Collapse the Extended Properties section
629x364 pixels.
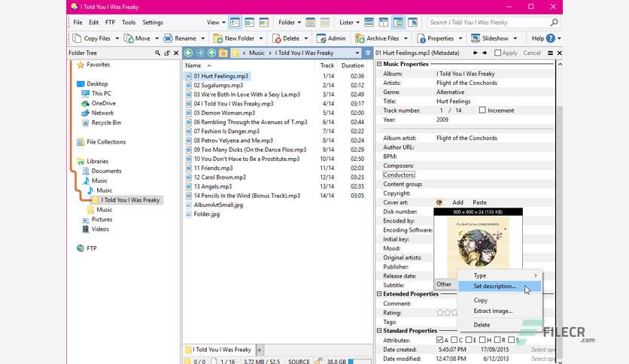[379, 294]
